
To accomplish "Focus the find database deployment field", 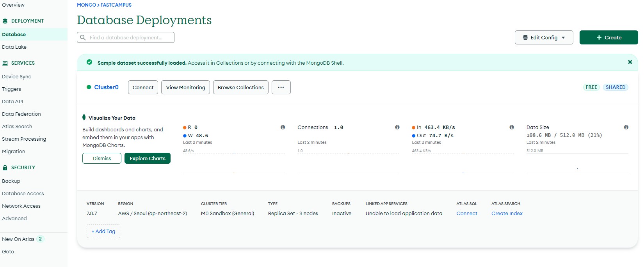I will (x=126, y=37).
